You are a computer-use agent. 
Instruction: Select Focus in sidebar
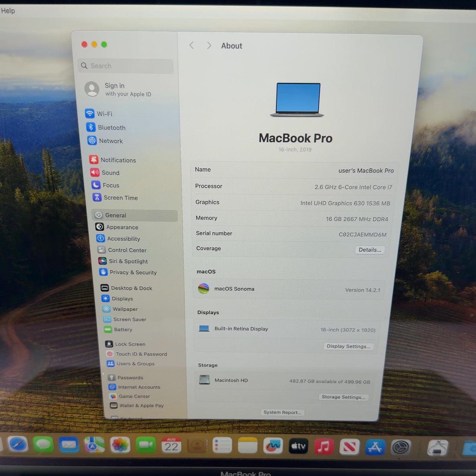coord(106,185)
